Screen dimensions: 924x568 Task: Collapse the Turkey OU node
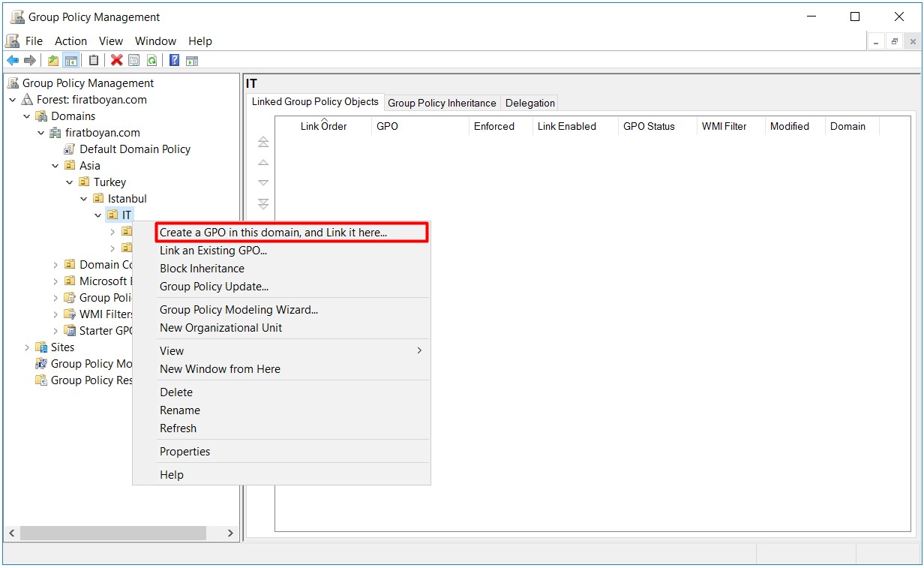70,182
